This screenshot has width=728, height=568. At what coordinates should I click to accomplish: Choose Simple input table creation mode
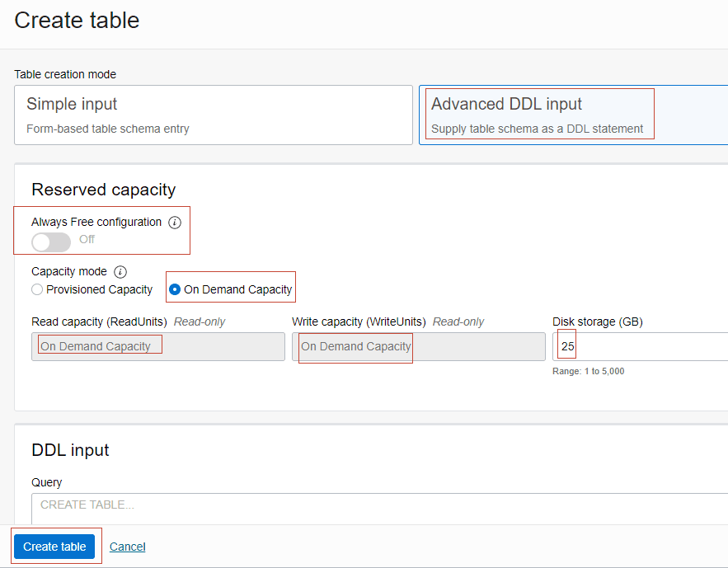click(x=214, y=115)
